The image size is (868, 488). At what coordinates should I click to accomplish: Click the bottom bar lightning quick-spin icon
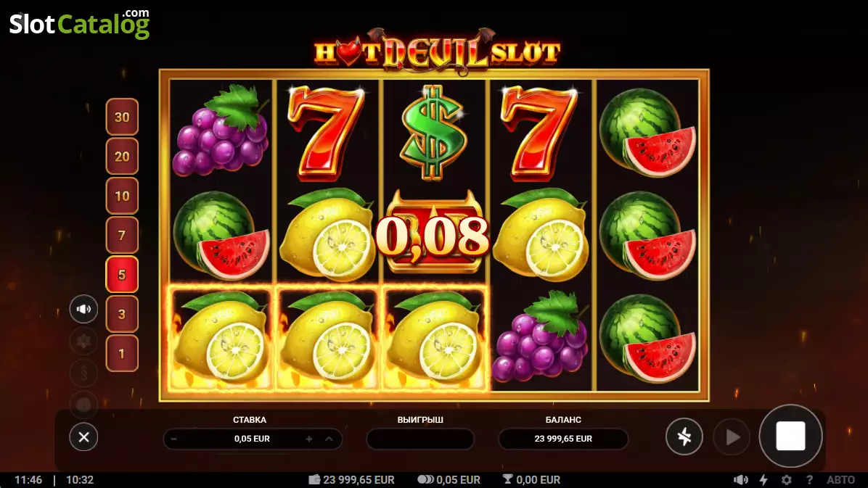[x=763, y=480]
